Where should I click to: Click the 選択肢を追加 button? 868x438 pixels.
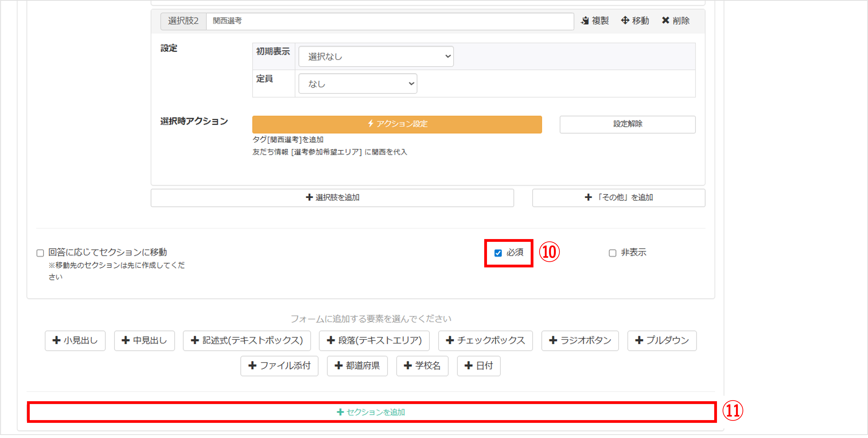[332, 198]
